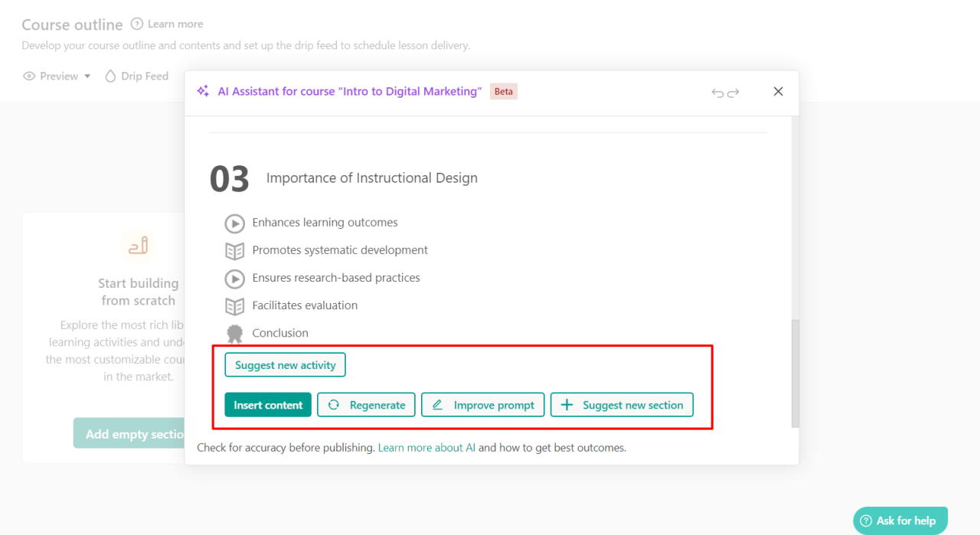Screen dimensions: 980x535
Task: Click the sparkle AI Assistant icon
Action: click(x=203, y=92)
